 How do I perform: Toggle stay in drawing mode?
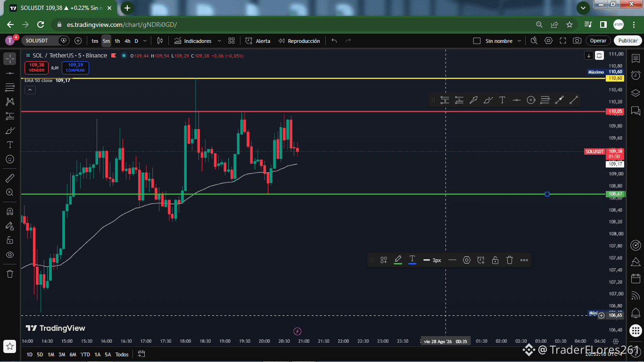9,226
